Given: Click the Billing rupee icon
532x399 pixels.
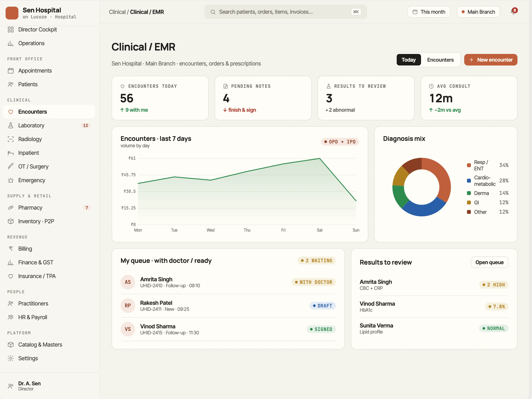Looking at the screenshot, I should (x=10, y=249).
